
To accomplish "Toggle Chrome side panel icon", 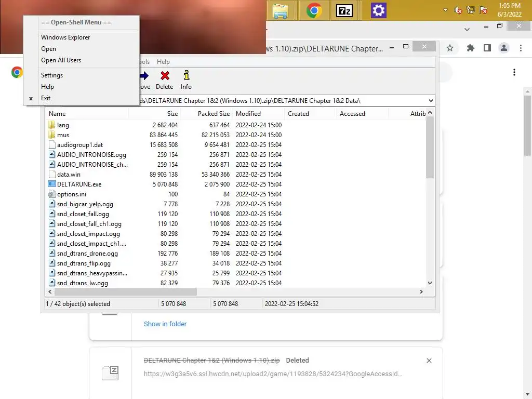I will (487, 48).
